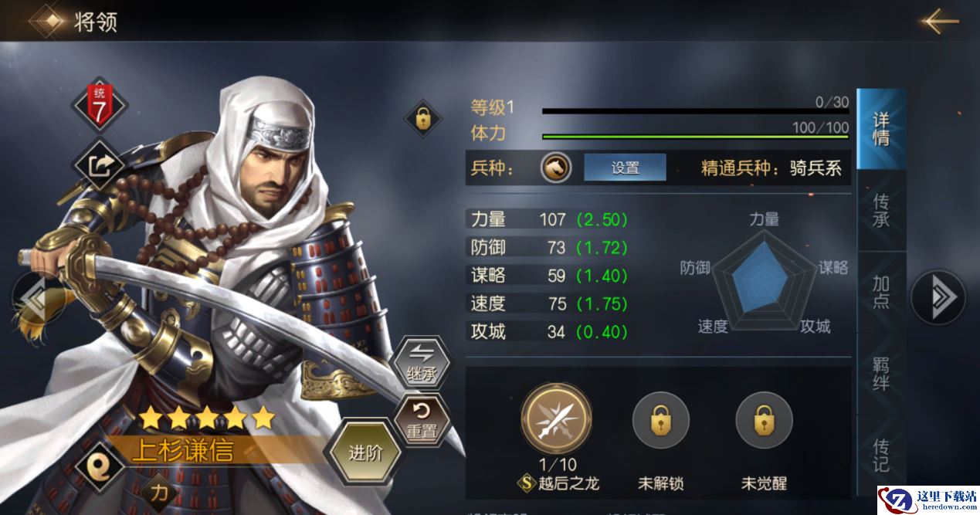Screen dimensions: 980x515
Task: Tap the 继承 inherit hexagon icon
Action: coord(422,363)
